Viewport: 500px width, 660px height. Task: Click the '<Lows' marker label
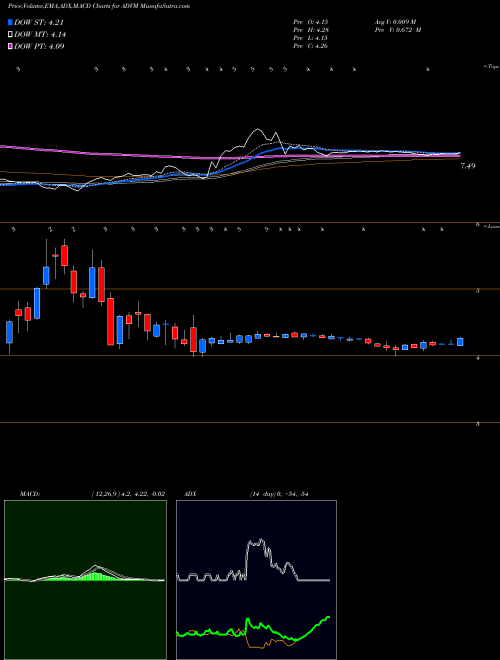(491, 226)
